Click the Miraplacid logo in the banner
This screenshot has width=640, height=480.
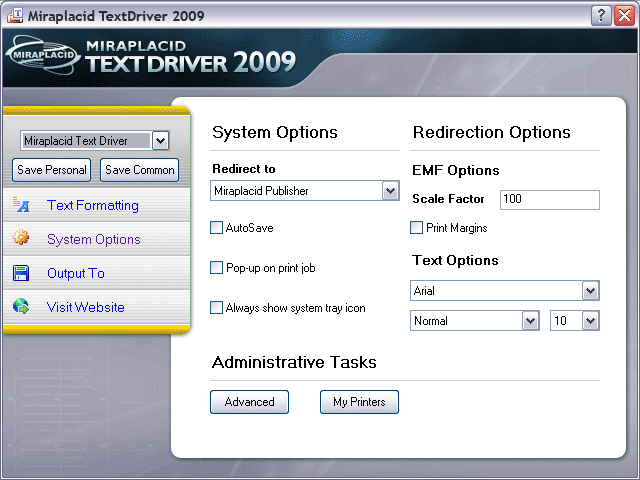tap(44, 55)
